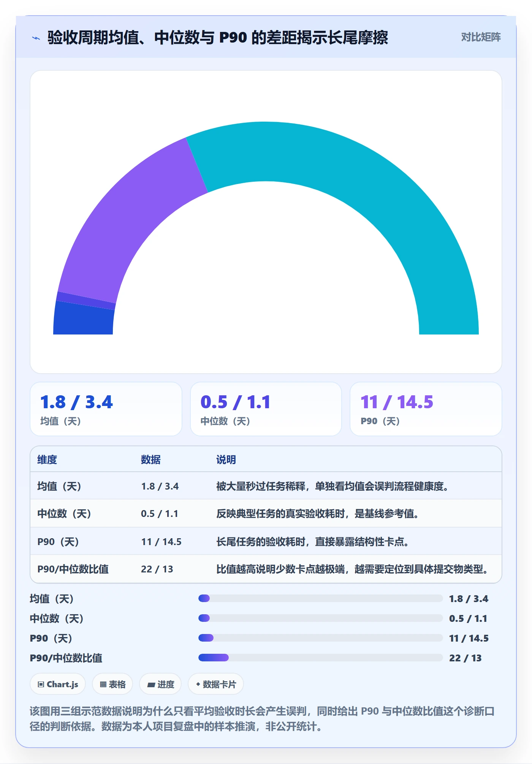Click the P90/中位数比值 progress bar

pos(320,658)
